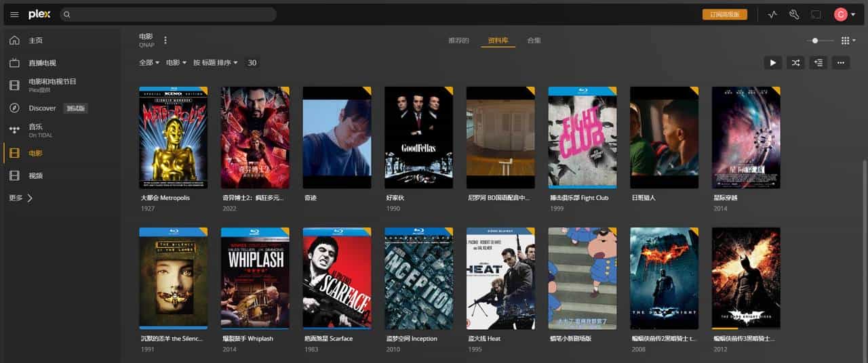Click the 盗梦空间 Inception title
The width and height of the screenshot is (868, 363).
pyautogui.click(x=411, y=339)
